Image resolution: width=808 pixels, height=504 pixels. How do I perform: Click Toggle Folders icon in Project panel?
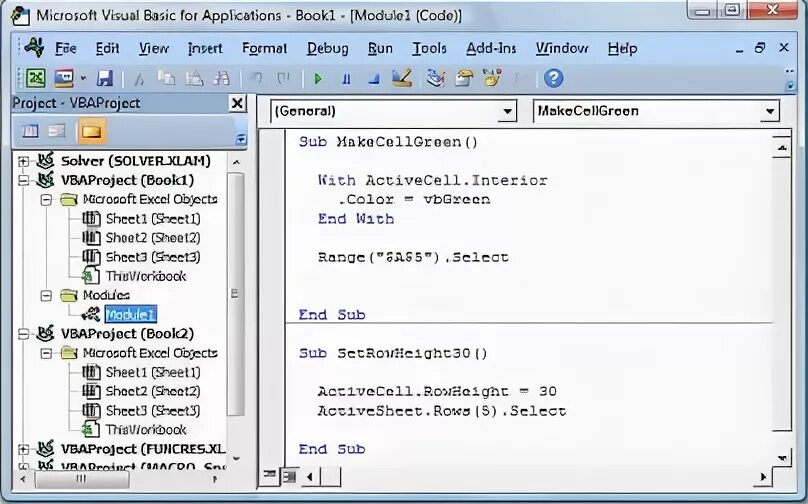pos(91,131)
